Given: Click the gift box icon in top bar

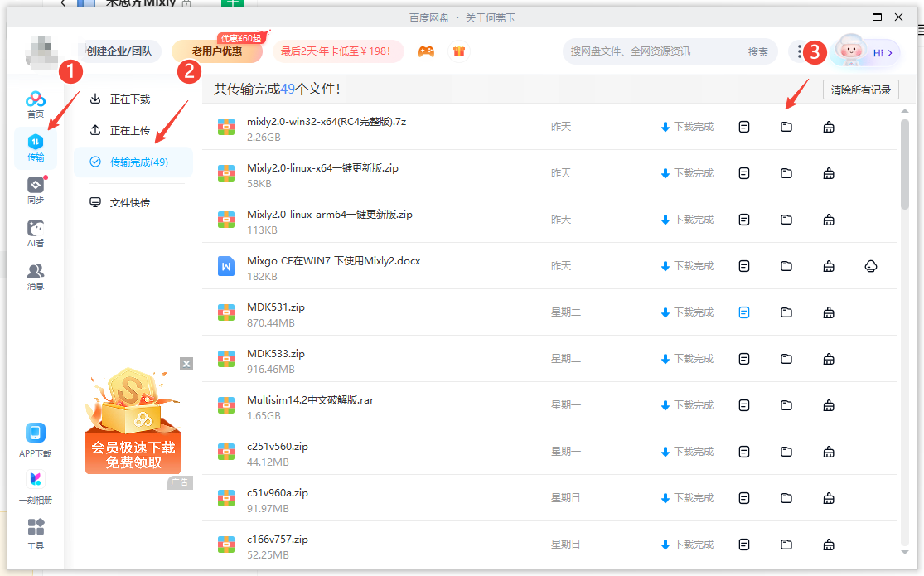Looking at the screenshot, I should (x=459, y=51).
